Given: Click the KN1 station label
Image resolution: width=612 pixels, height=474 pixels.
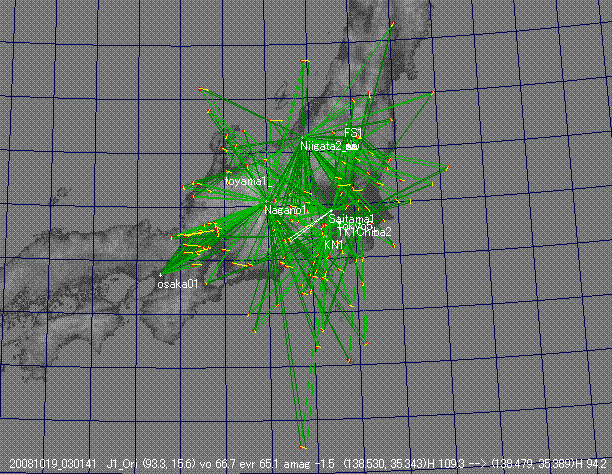Looking at the screenshot, I should pyautogui.click(x=334, y=245).
